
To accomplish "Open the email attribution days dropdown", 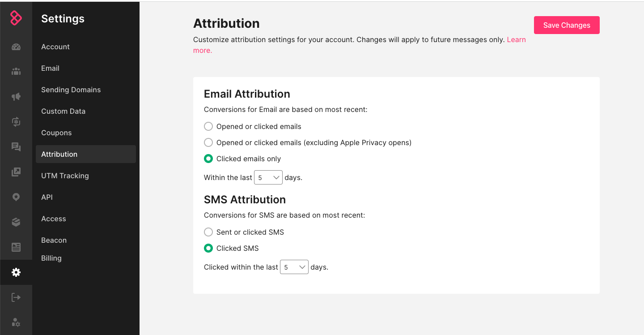I will coord(268,177).
